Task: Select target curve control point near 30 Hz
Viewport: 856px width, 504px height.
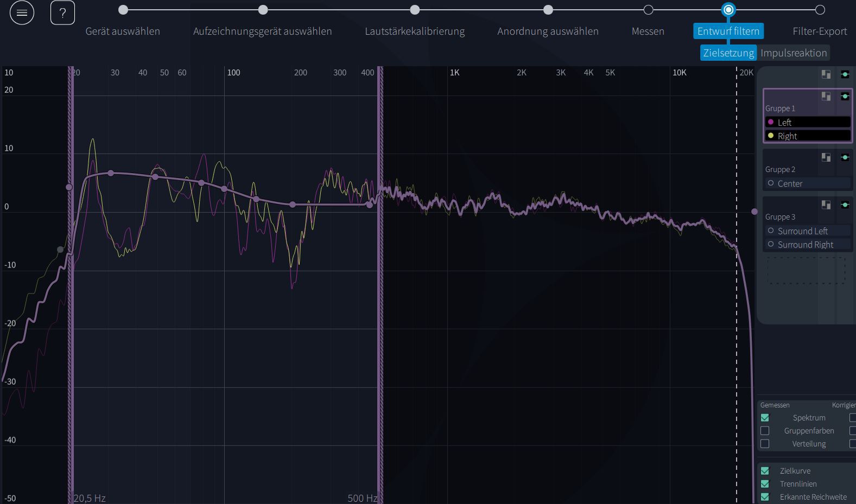Action: 111,173
